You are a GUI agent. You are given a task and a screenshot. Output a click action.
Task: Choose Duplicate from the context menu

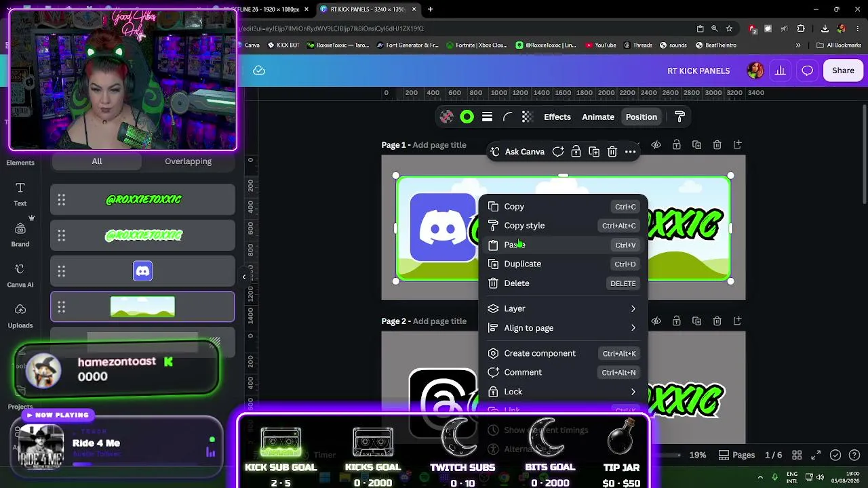tap(563, 264)
